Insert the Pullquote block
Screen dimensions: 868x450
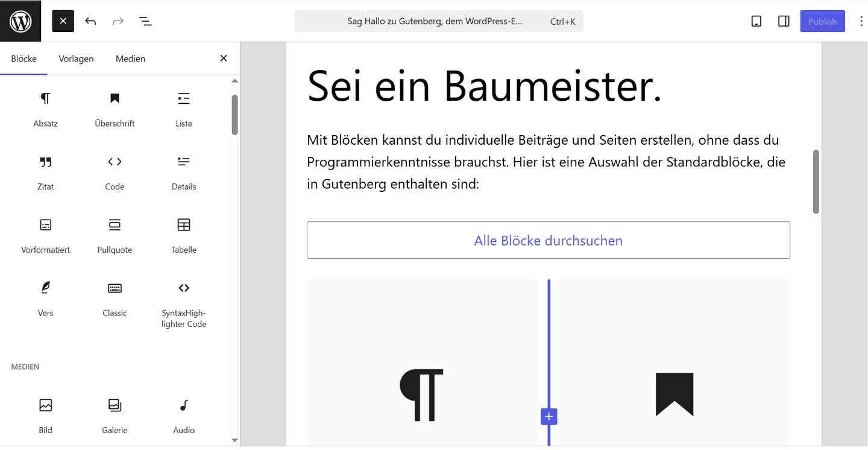pos(115,236)
